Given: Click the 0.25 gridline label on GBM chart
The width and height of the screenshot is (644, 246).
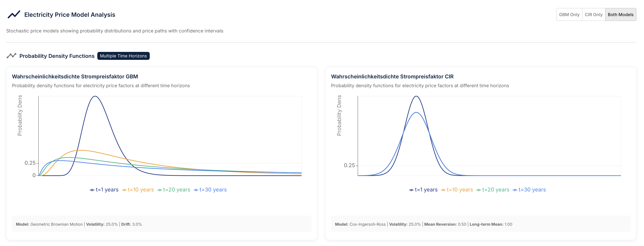Looking at the screenshot, I should [30, 163].
